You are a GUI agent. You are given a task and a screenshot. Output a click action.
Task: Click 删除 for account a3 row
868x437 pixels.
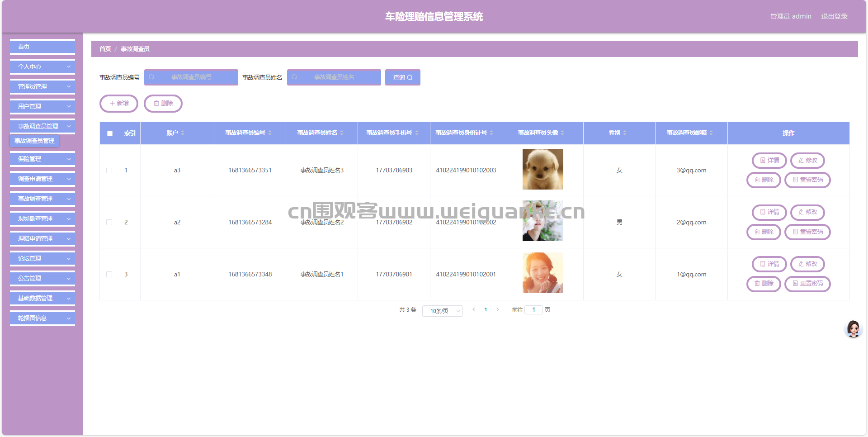tap(764, 180)
